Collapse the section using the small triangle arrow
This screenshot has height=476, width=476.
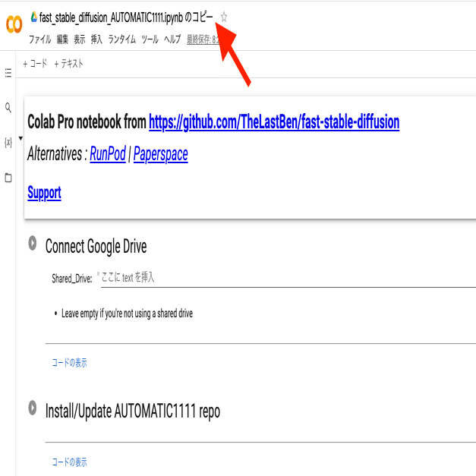[x=20, y=138]
